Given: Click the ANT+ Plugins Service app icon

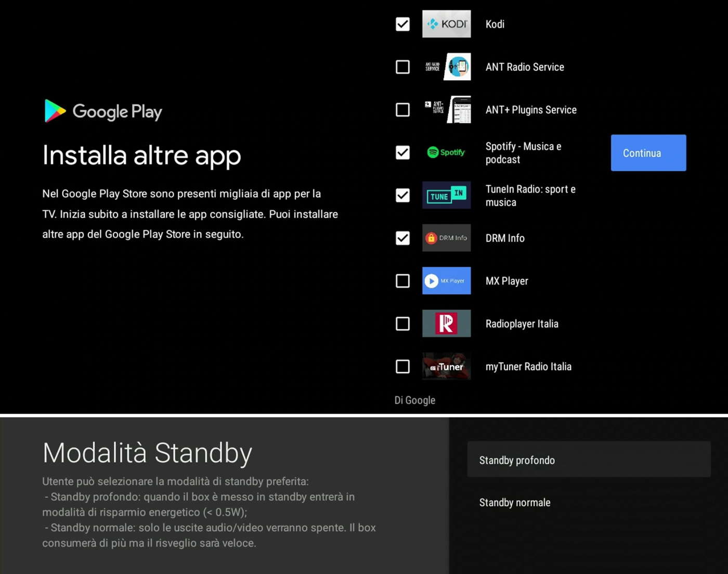Looking at the screenshot, I should pos(446,110).
